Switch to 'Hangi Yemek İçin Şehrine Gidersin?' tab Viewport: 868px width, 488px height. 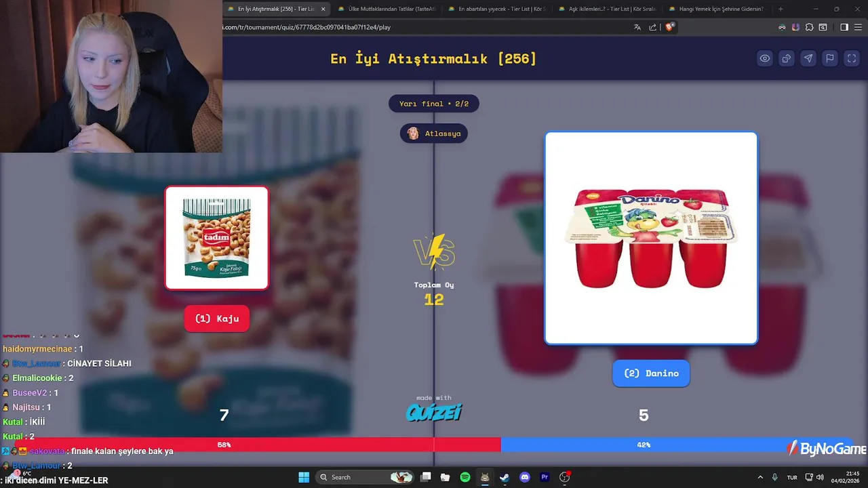tap(717, 9)
